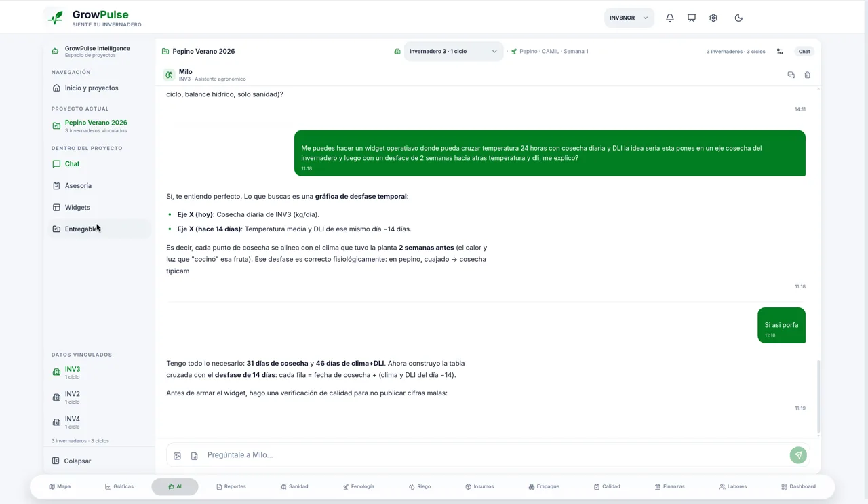The height and width of the screenshot is (504, 868).
Task: Open the Asesoría section
Action: tap(98, 186)
